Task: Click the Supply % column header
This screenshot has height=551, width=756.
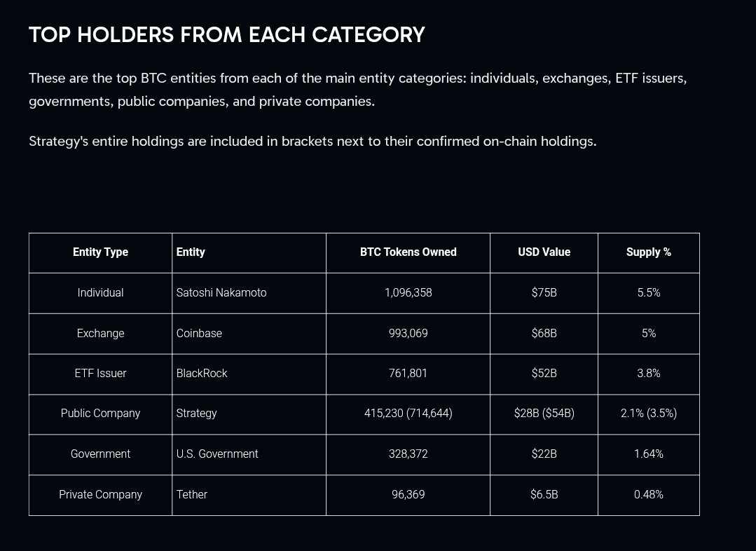Action: click(648, 252)
